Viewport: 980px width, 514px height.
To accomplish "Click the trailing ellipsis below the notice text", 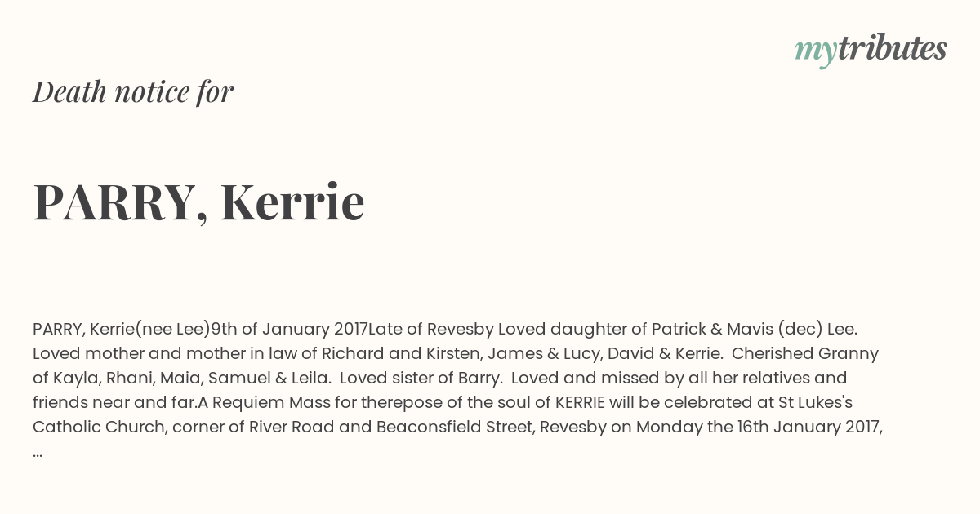I will tap(38, 454).
